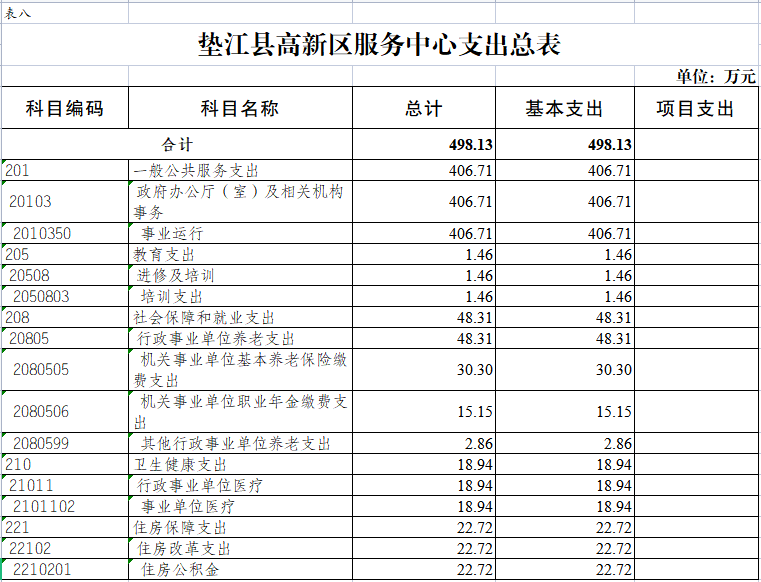The height and width of the screenshot is (582, 761).
Task: Select the 事业运行 cell
Action: 240,233
